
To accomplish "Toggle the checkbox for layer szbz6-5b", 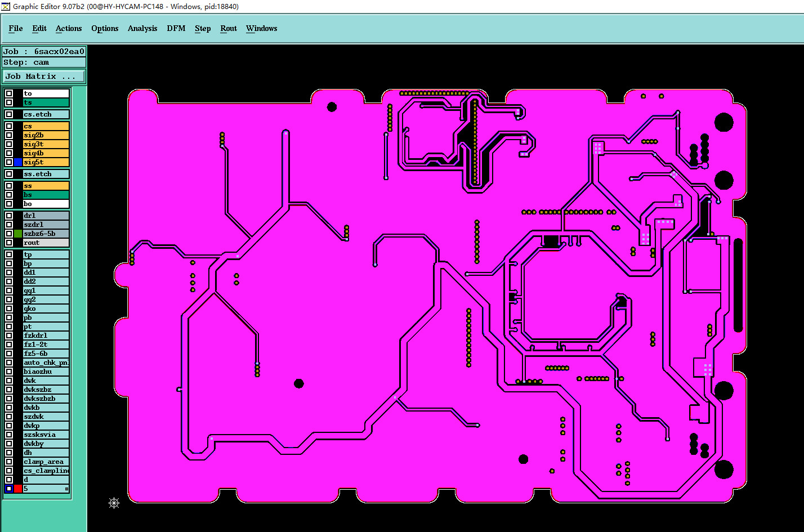I will coord(9,234).
